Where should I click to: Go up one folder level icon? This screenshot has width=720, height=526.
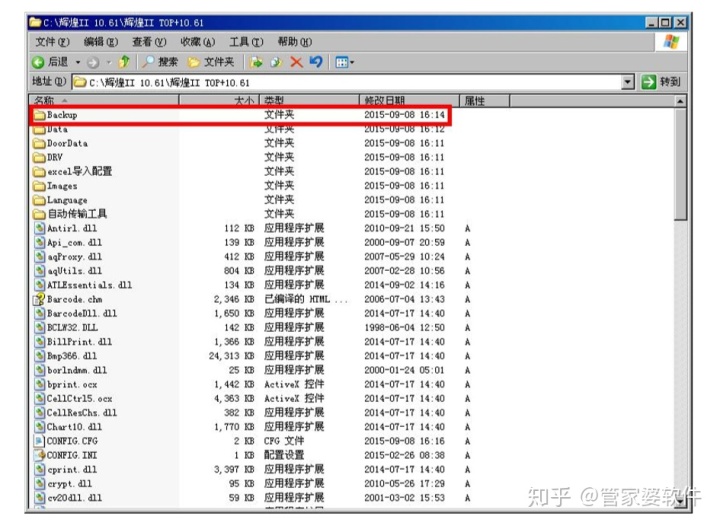[x=124, y=62]
